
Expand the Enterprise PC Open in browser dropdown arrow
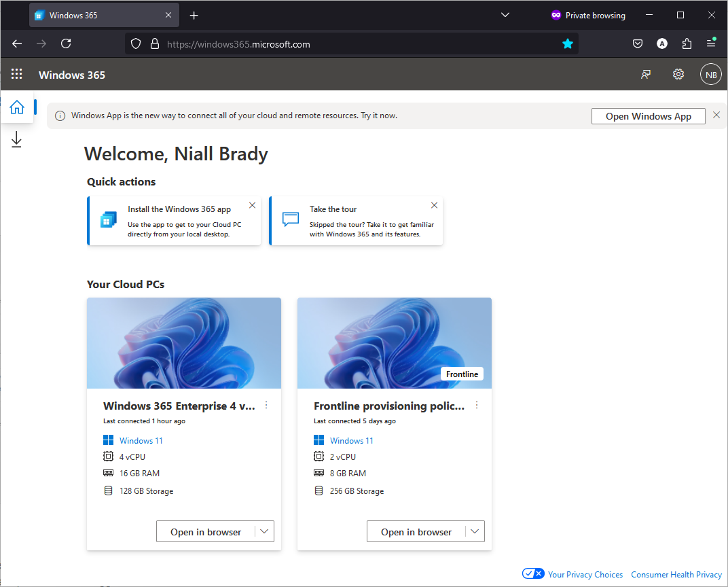click(264, 531)
